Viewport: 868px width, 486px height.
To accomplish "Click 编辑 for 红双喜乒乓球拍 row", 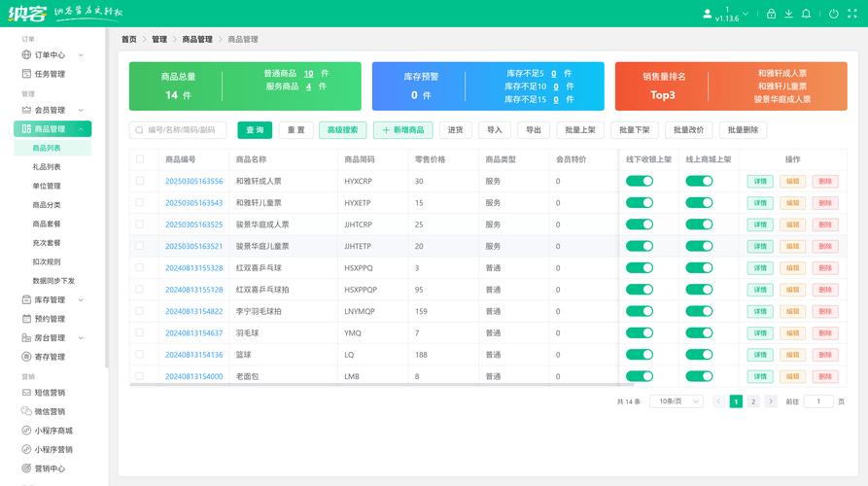I will click(x=792, y=290).
